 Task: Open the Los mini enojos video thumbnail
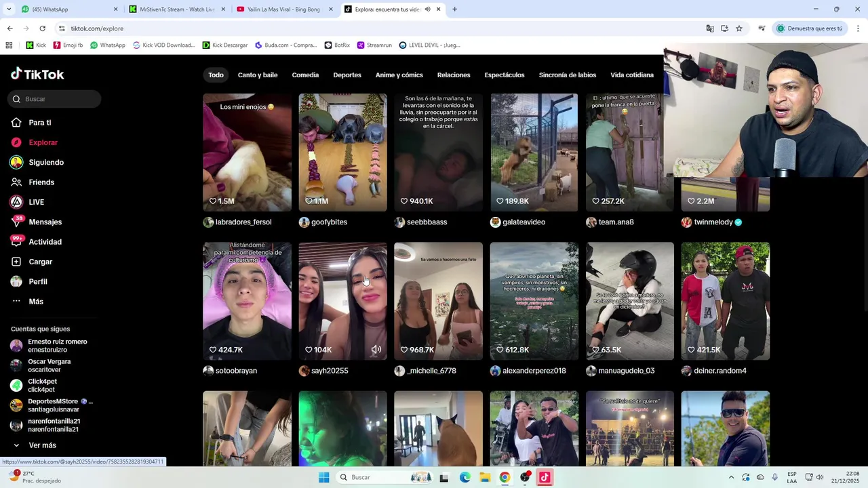(x=247, y=152)
